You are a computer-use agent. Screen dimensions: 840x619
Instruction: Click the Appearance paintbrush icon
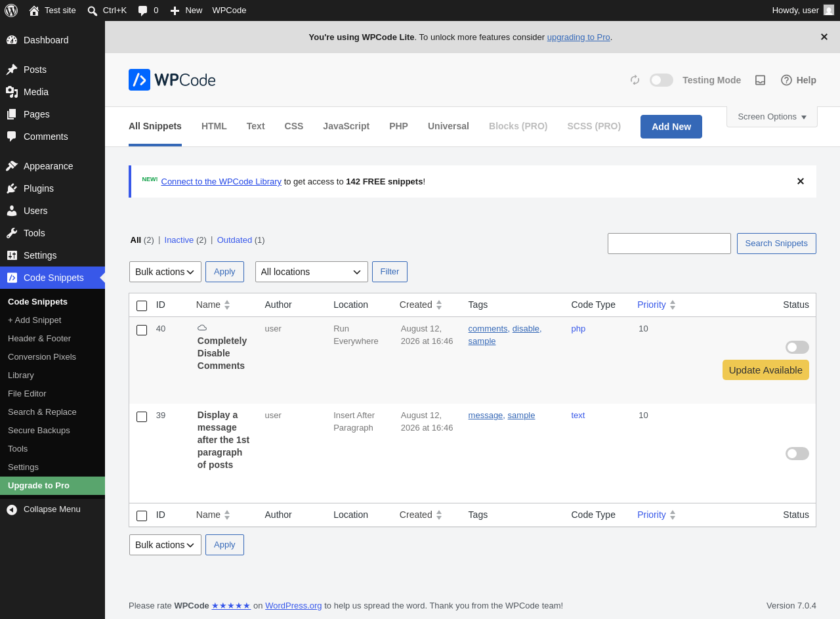pos(12,166)
